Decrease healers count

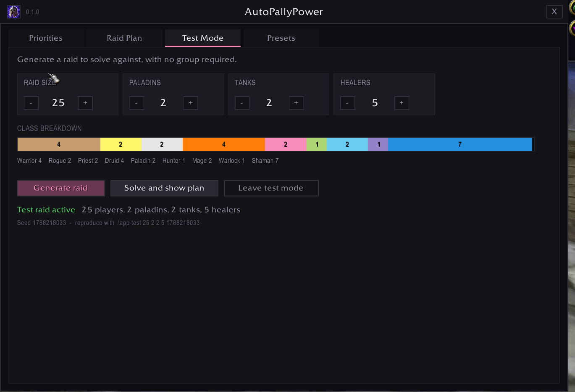[x=348, y=103]
